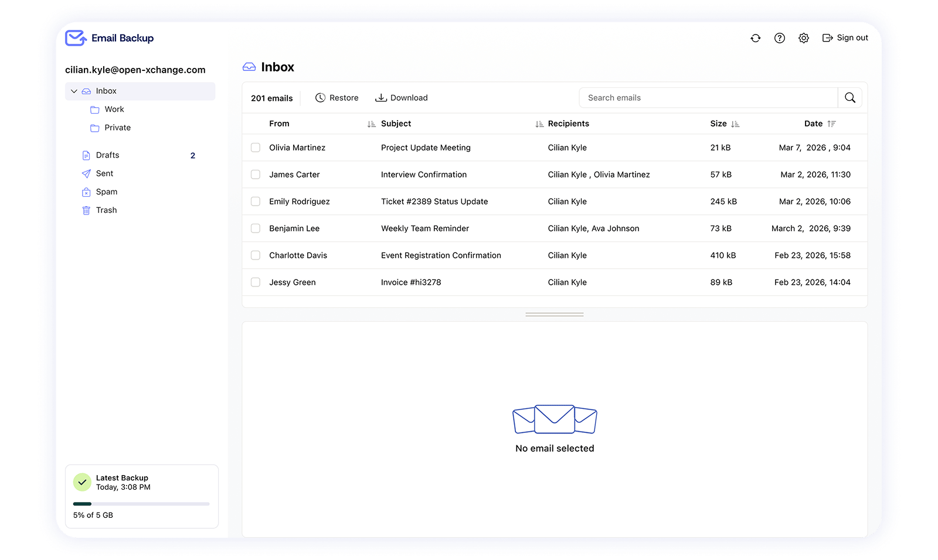938x560 pixels.
Task: Open the Spam folder
Action: (x=106, y=192)
